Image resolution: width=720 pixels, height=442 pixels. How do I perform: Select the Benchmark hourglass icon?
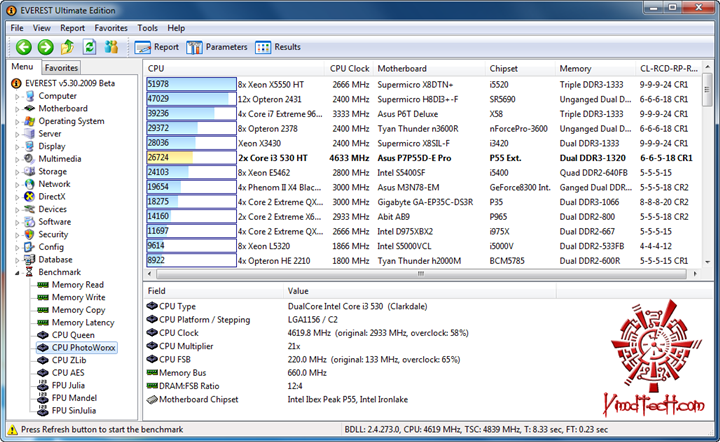[30, 272]
